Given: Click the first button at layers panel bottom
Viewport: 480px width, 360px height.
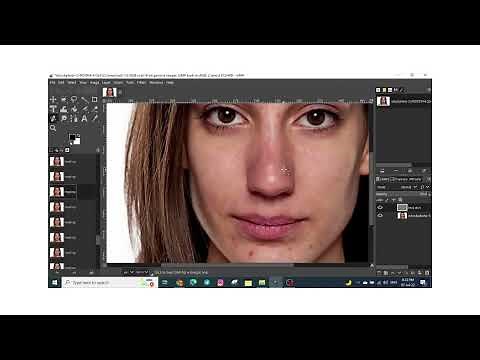Looking at the screenshot, I should [x=379, y=273].
